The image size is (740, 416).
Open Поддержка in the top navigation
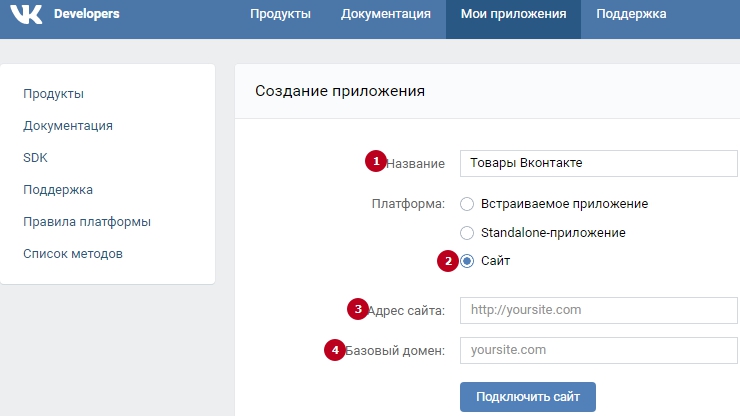pos(631,14)
